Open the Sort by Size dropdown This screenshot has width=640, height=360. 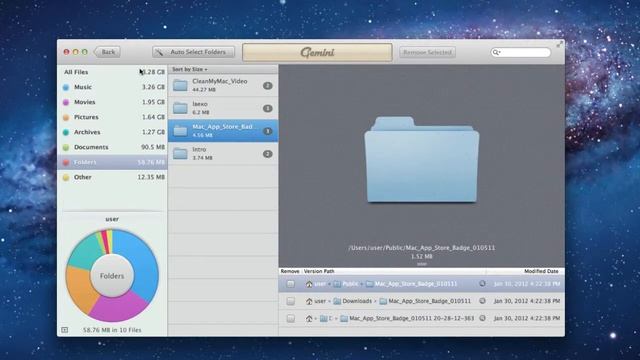click(189, 69)
